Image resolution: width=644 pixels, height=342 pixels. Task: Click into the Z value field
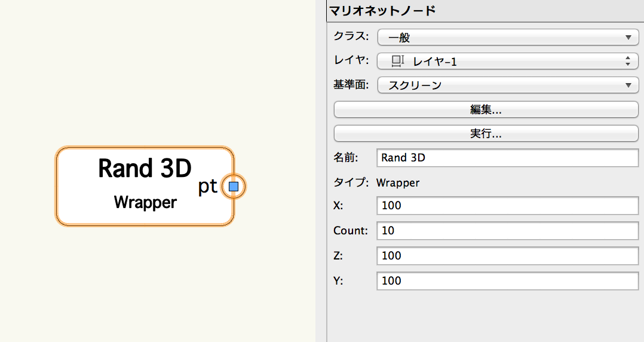point(507,256)
